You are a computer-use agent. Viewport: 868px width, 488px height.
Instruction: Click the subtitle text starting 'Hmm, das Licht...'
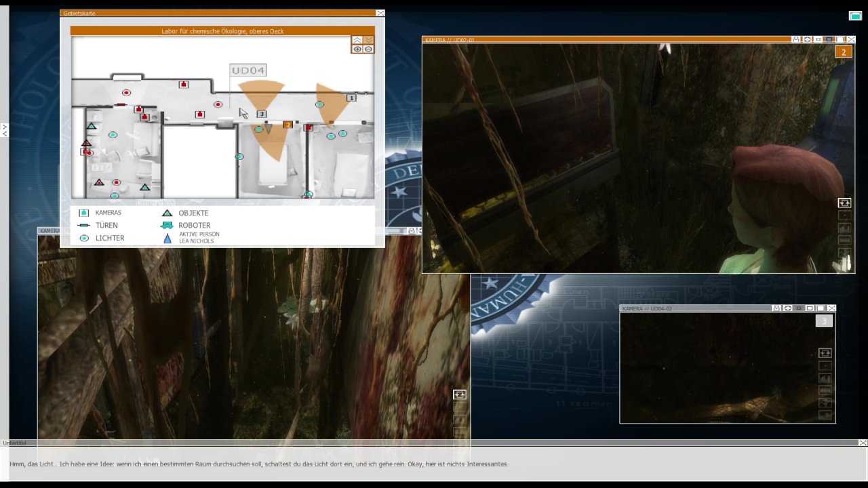pos(258,464)
